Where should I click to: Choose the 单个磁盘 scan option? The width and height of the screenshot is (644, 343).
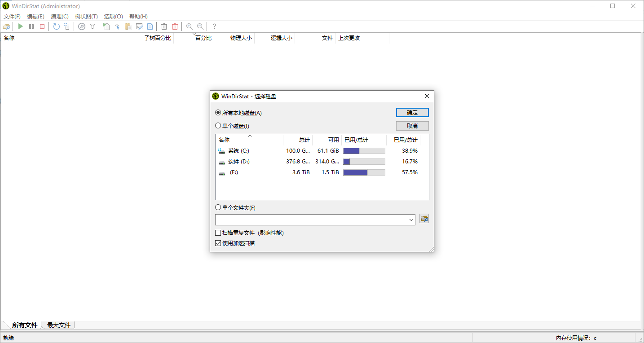click(218, 126)
